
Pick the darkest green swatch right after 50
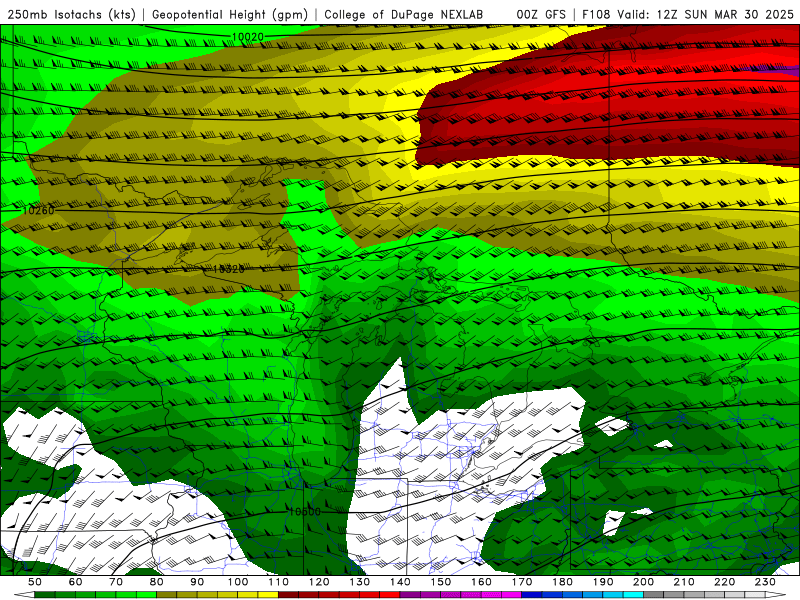tap(45, 595)
